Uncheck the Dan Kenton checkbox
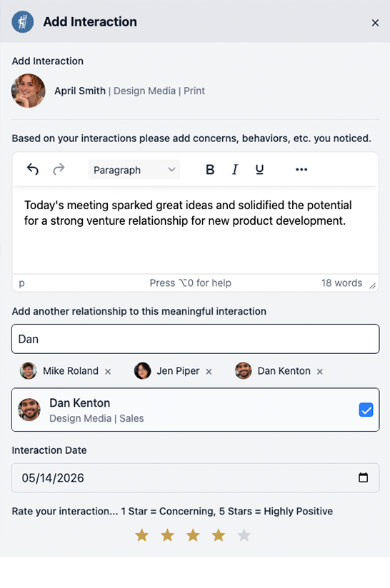The height and width of the screenshot is (588, 390). coord(366,410)
